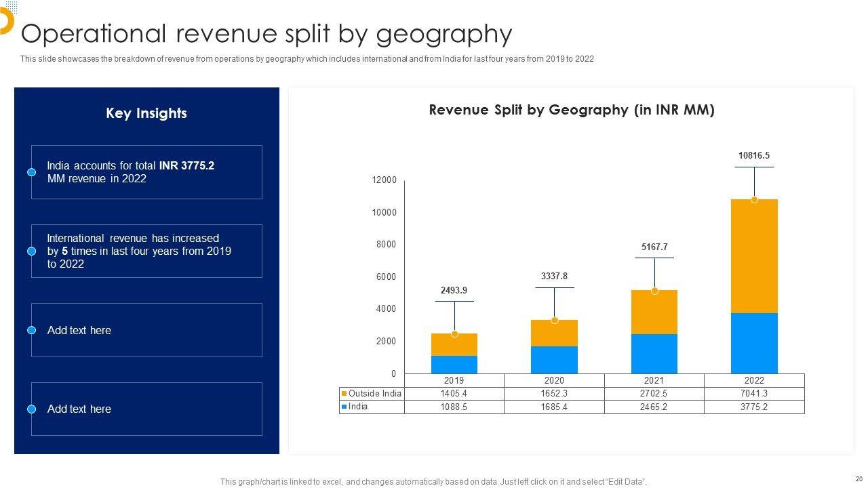Screen dimensions: 868x488
Task: Select the blue India legend swatch
Action: tap(344, 407)
